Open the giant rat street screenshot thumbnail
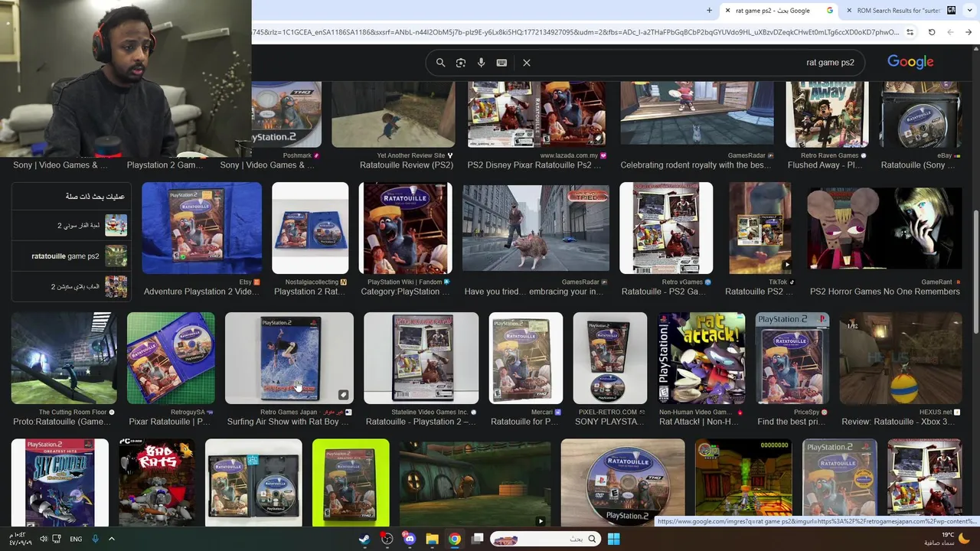This screenshot has width=980, height=551. (536, 228)
